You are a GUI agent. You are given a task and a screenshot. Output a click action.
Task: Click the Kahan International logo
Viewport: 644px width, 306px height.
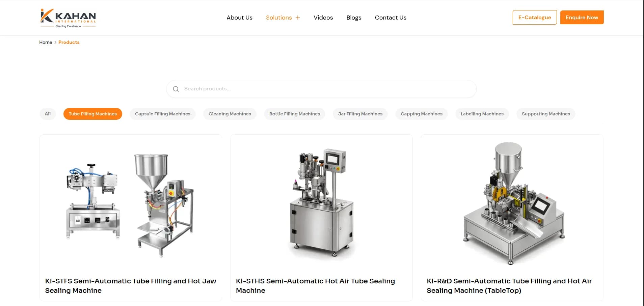point(68,18)
